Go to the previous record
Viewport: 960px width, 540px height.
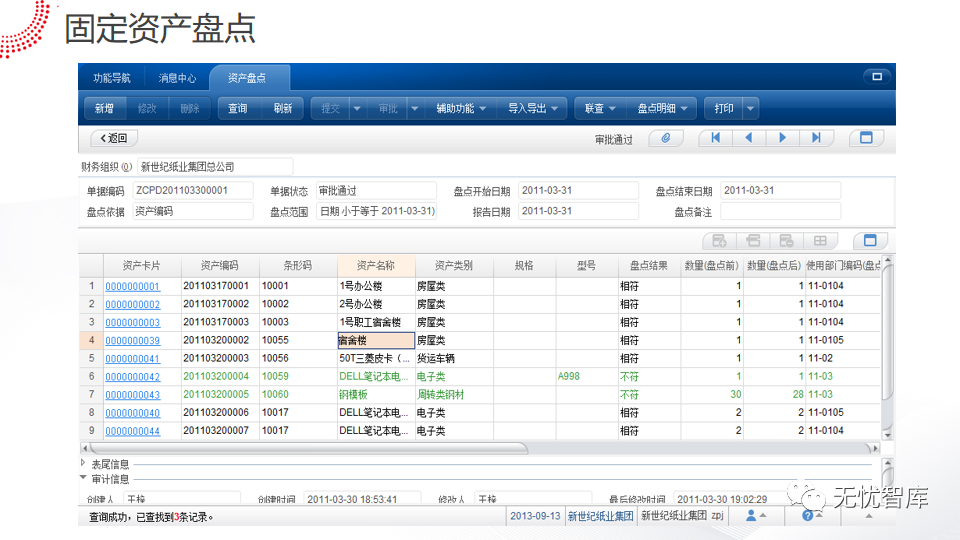click(x=749, y=138)
